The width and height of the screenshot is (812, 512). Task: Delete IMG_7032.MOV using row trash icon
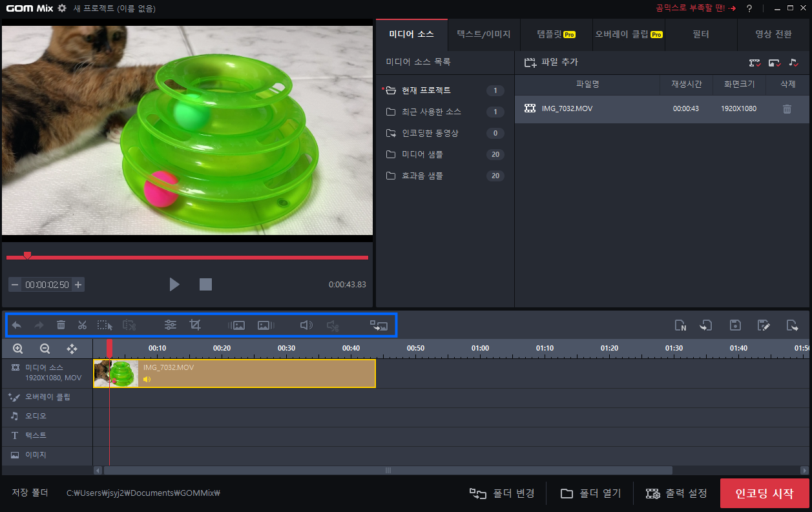click(787, 109)
